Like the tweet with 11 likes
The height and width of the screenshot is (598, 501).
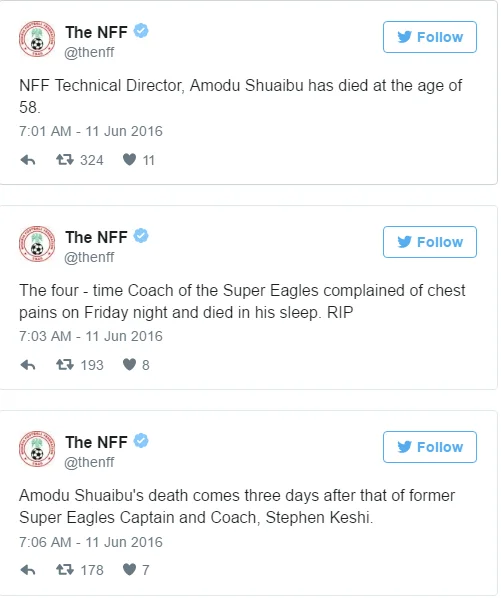(130, 160)
